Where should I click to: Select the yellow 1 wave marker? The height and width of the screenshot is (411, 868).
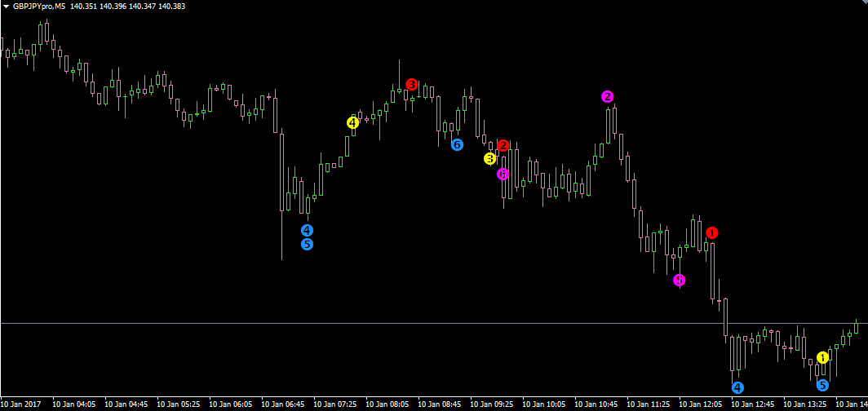(x=822, y=358)
